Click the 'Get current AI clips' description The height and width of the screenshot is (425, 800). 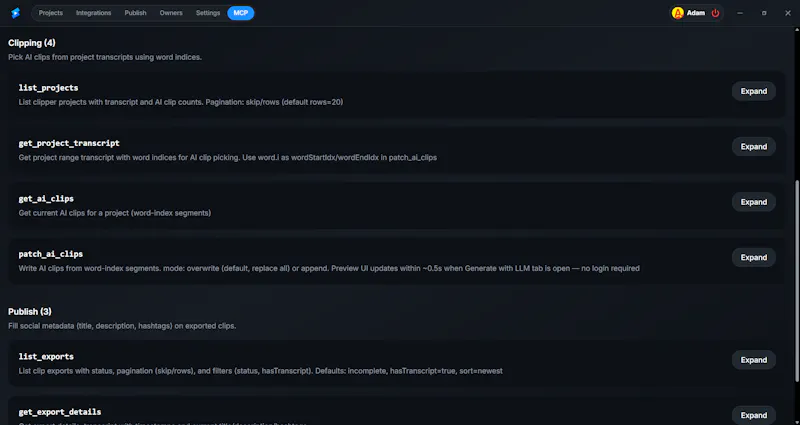(115, 213)
